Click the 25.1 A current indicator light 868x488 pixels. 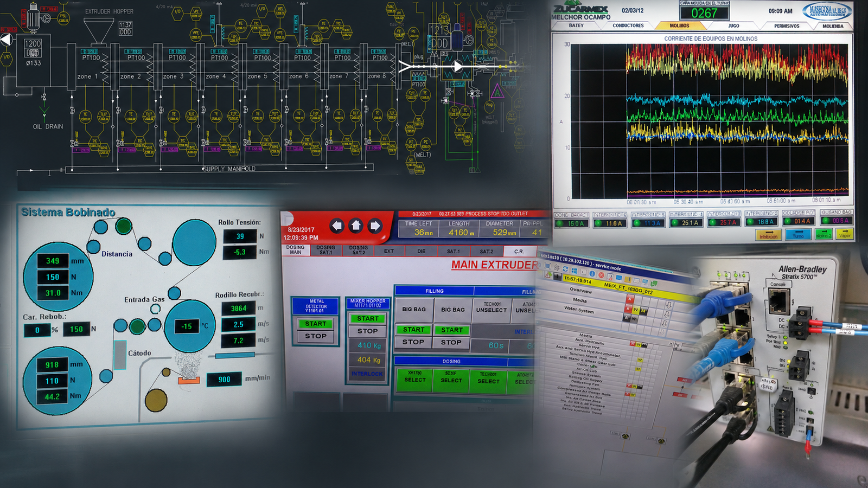click(x=674, y=222)
